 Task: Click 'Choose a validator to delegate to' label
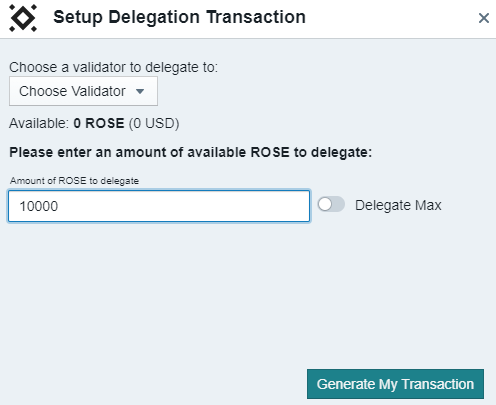[x=113, y=67]
